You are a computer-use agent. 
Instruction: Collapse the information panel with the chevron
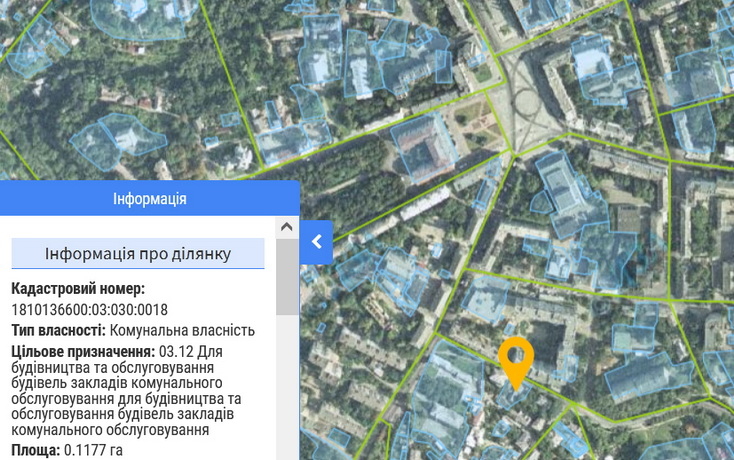pos(316,241)
